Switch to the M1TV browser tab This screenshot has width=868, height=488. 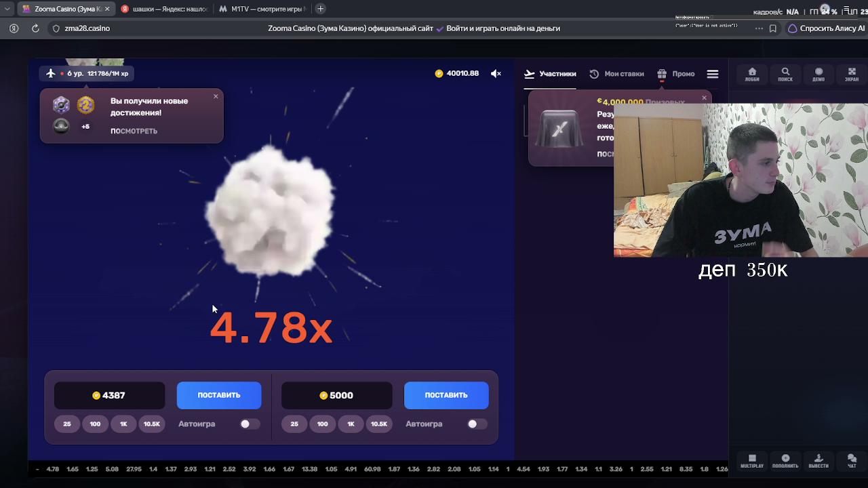263,9
